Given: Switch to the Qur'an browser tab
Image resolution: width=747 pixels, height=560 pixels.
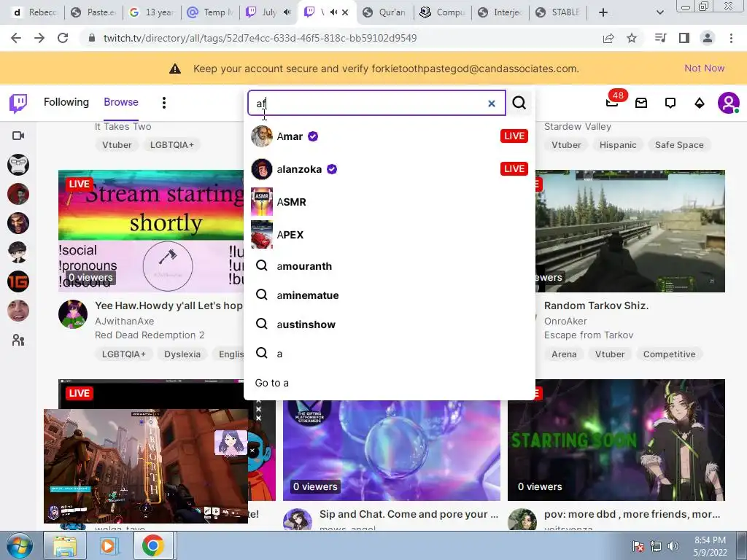Looking at the screenshot, I should coord(386,12).
